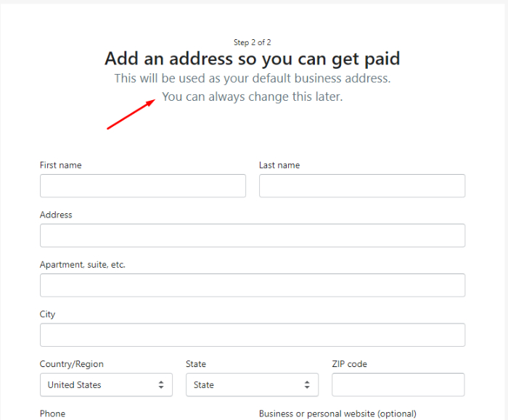Click the heading 'Add an address so you can get paid'
This screenshot has width=508, height=420.
tap(253, 59)
